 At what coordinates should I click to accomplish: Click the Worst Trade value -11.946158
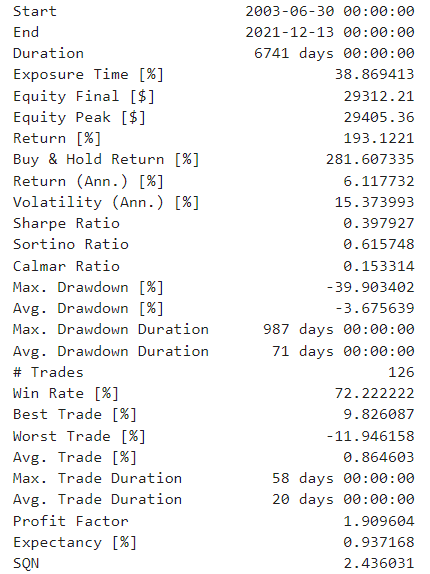point(370,436)
